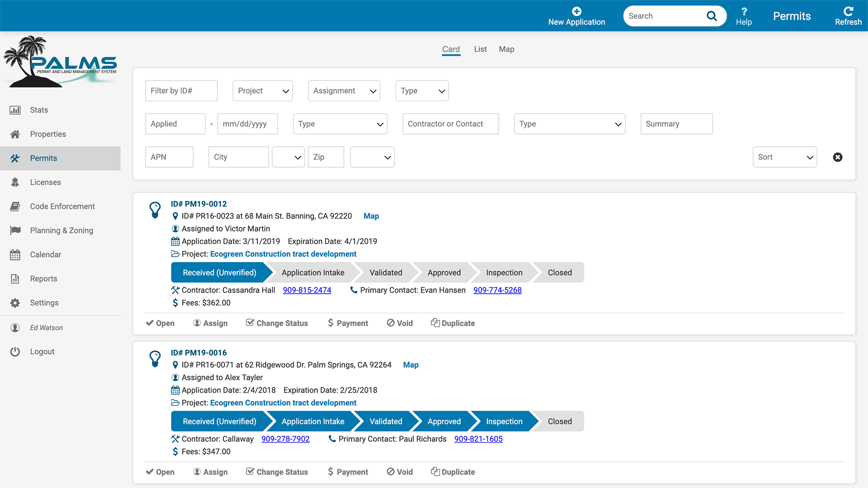Call contractor number 909-815-2474 link
This screenshot has width=868, height=488.
click(x=307, y=290)
